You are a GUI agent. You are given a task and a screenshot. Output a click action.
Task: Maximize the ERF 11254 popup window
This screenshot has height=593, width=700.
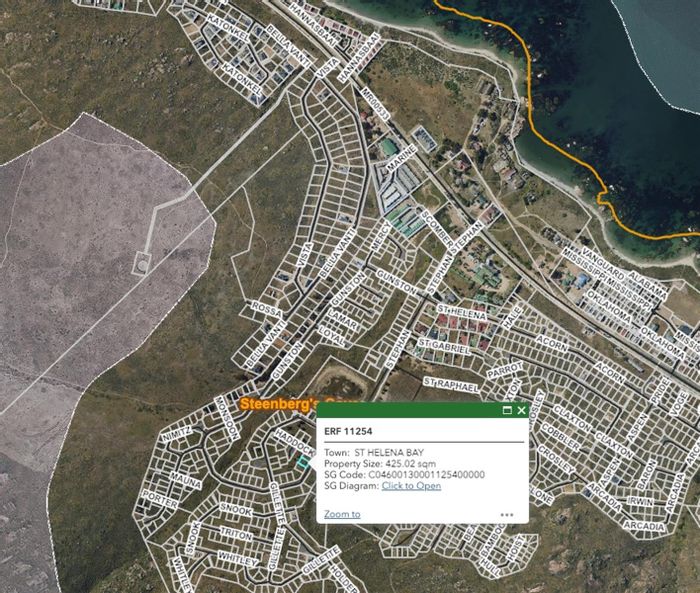pyautogui.click(x=507, y=410)
